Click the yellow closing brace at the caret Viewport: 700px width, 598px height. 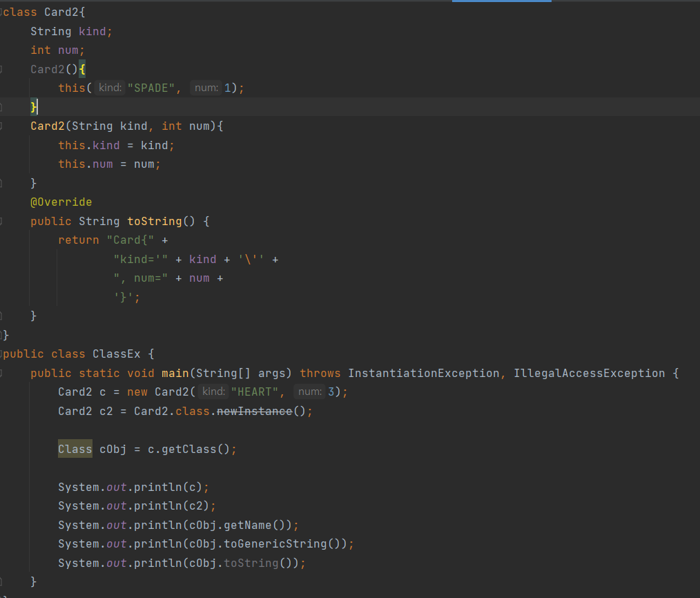[x=34, y=107]
